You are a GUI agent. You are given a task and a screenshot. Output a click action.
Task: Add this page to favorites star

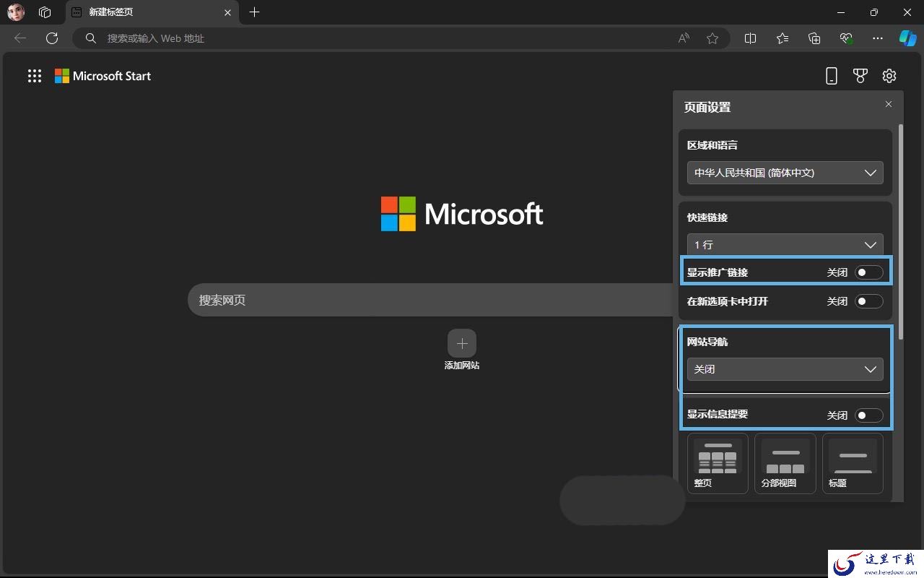tap(712, 38)
